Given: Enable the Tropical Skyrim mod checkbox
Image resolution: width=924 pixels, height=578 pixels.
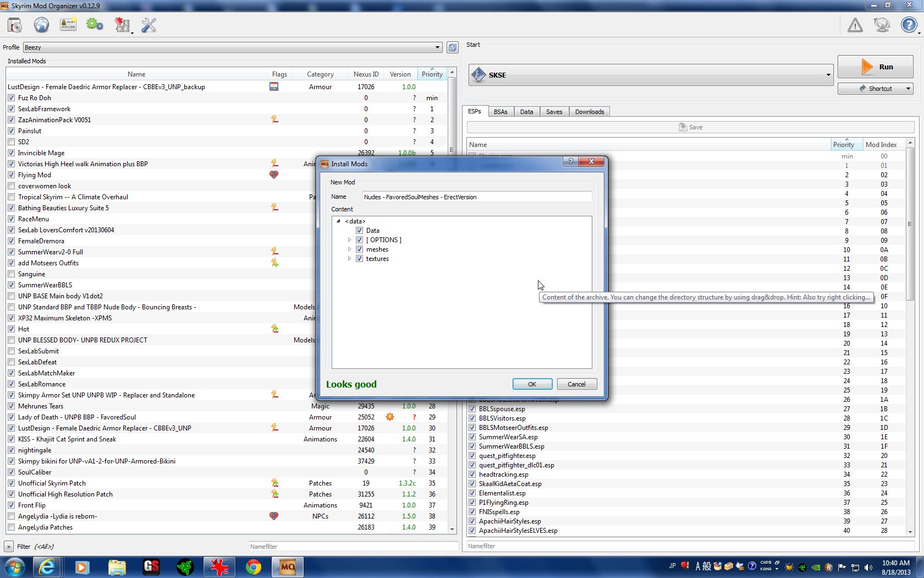Looking at the screenshot, I should (12, 197).
